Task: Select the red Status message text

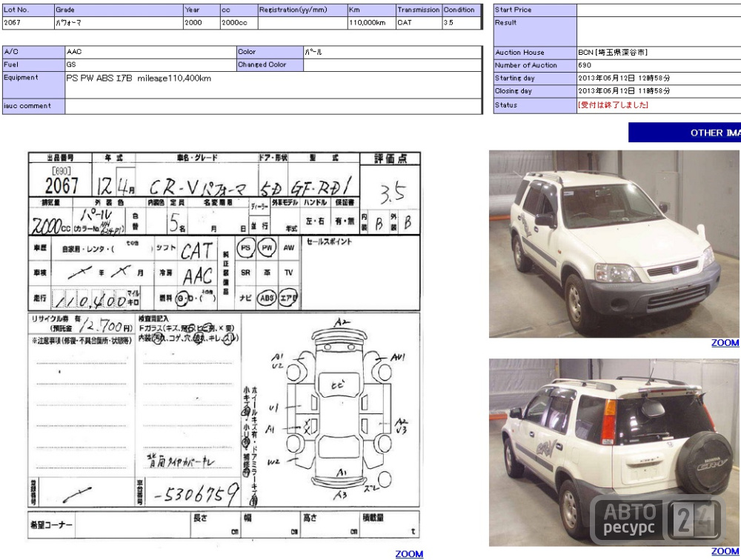Action: [613, 105]
